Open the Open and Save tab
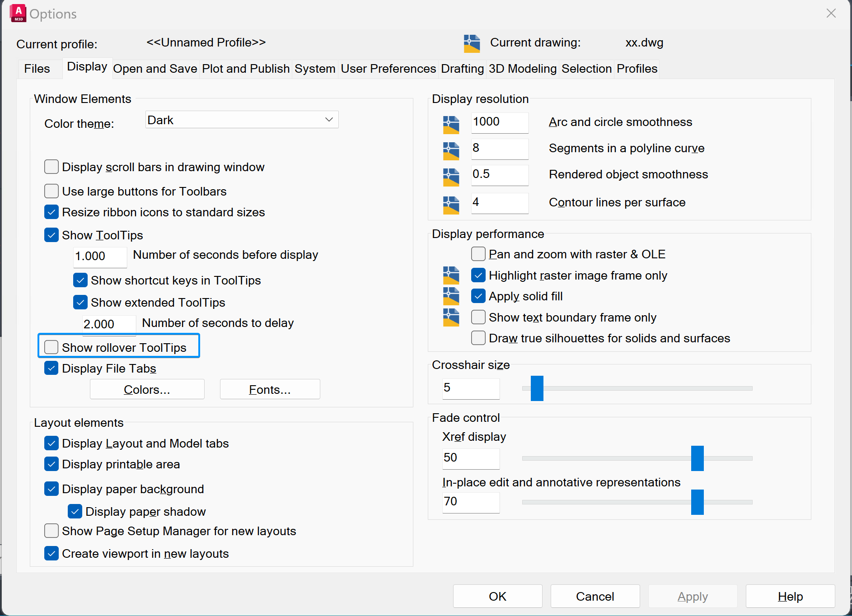This screenshot has height=616, width=852. 155,69
